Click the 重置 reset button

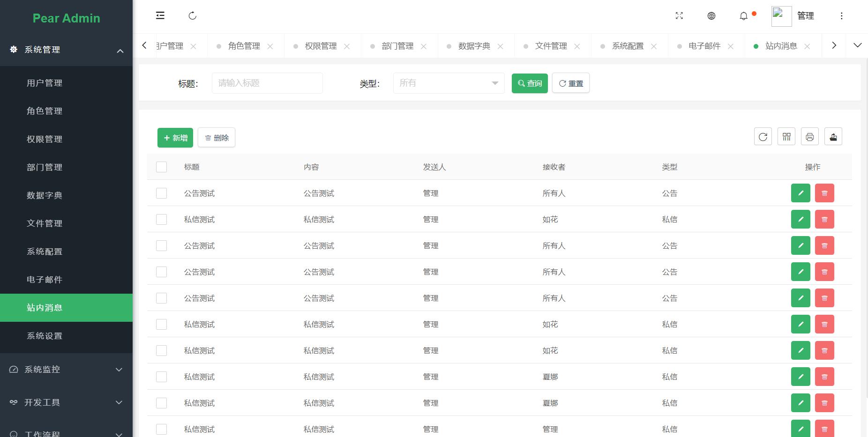point(571,83)
